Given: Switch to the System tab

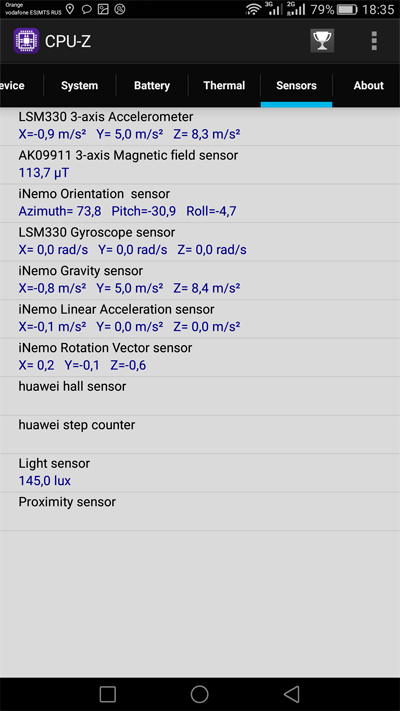Looking at the screenshot, I should pyautogui.click(x=79, y=85).
